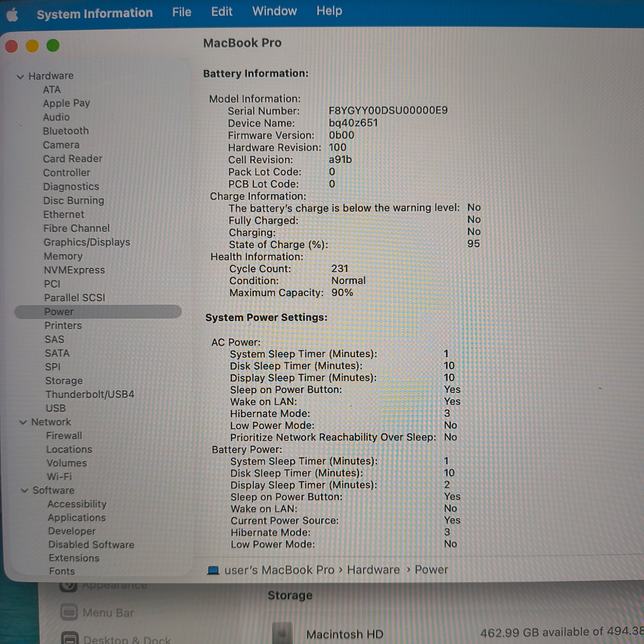Image resolution: width=644 pixels, height=644 pixels.
Task: Click the Desktop & Dock icon
Action: (70, 638)
